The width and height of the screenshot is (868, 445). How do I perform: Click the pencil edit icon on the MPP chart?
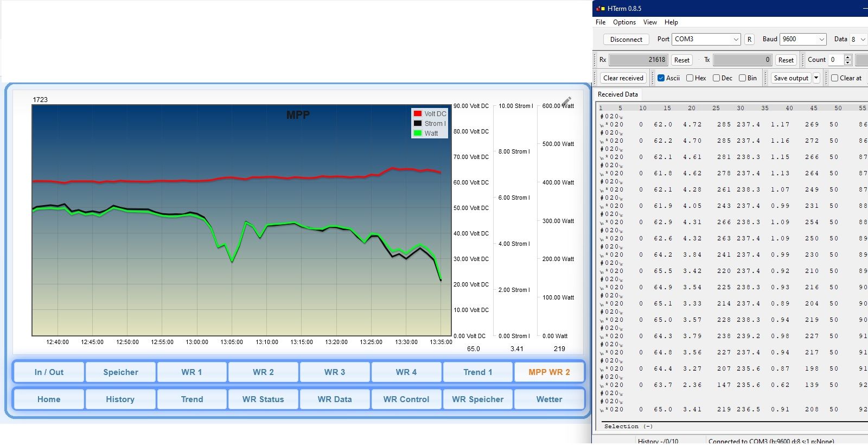(x=566, y=101)
